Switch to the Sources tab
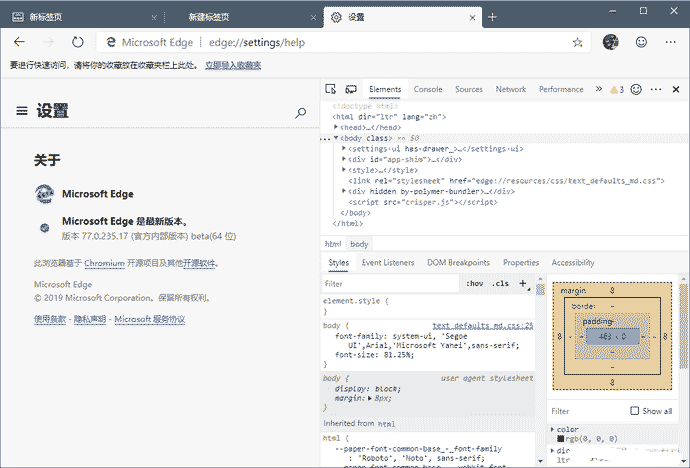690x468 pixels. click(469, 89)
